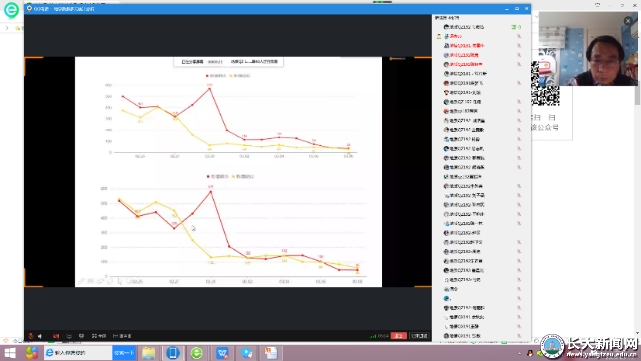Click the red peak data point on the top chart
The height and width of the screenshot is (361, 641).
(x=210, y=88)
